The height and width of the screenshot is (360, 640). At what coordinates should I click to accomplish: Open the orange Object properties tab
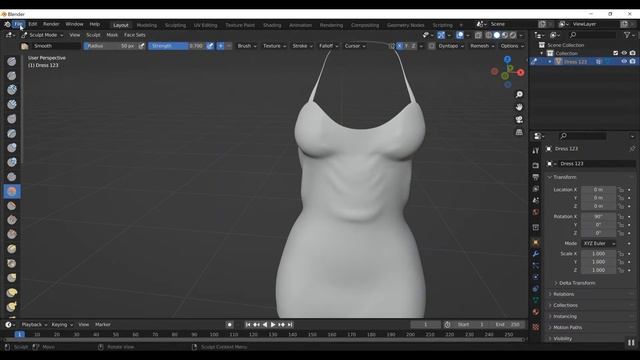pos(536,242)
